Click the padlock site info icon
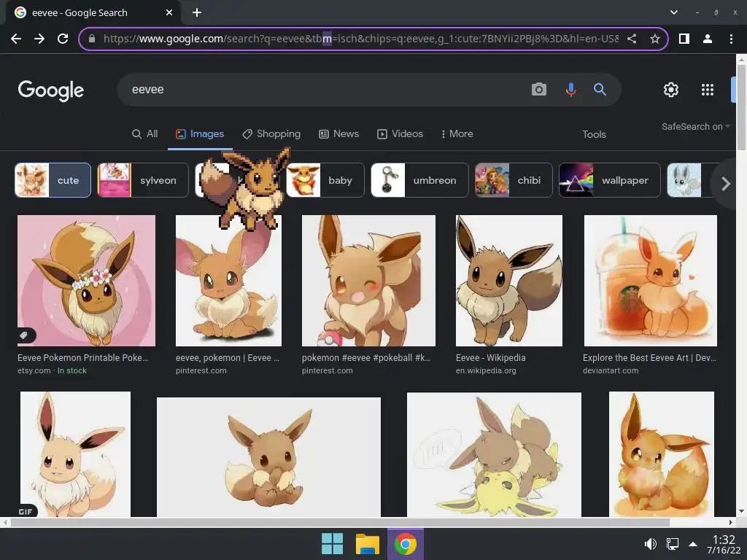 tap(92, 39)
